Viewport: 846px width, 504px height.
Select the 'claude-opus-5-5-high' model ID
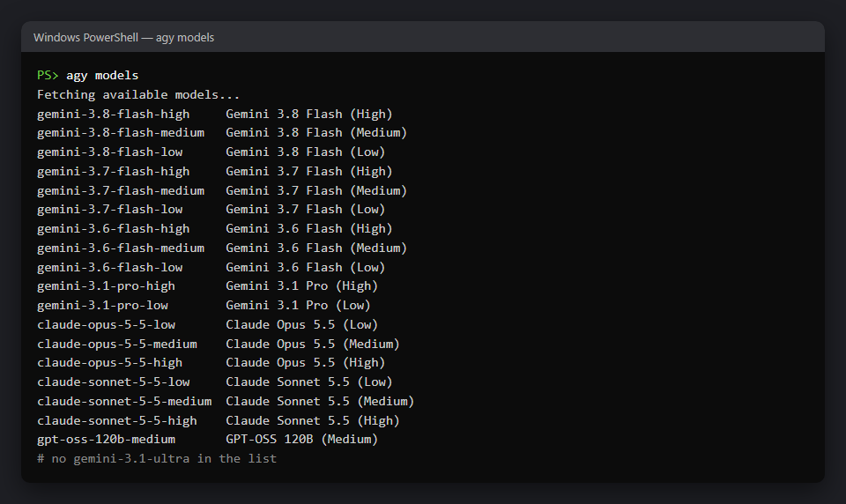[x=109, y=363]
